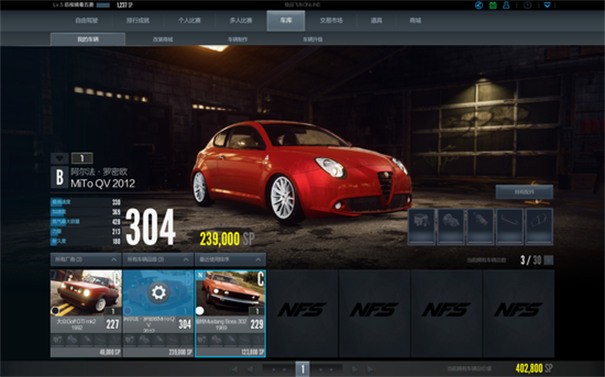
Task: Select page 1 in the bottom pagination bar
Action: [x=302, y=369]
